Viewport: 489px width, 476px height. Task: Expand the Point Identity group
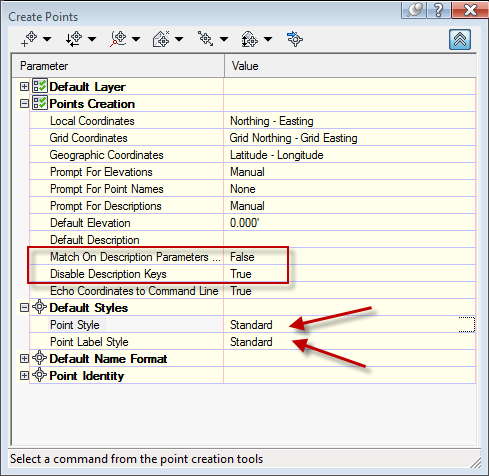click(x=24, y=376)
